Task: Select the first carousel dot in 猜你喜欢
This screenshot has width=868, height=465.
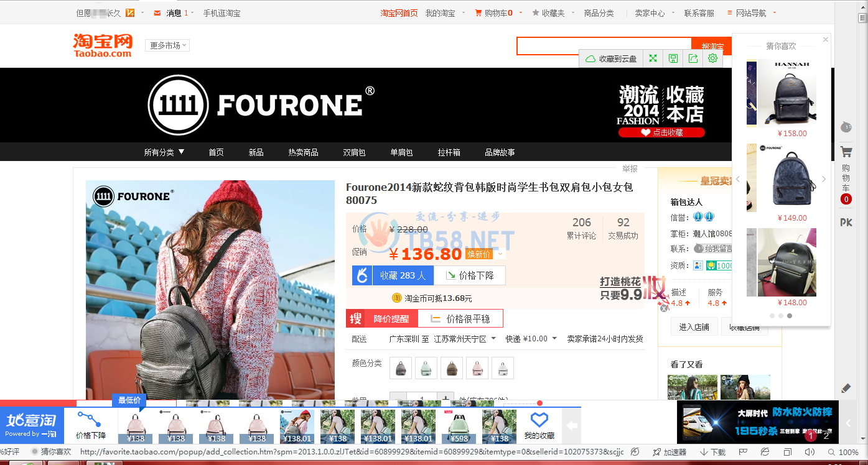Action: coord(772,316)
